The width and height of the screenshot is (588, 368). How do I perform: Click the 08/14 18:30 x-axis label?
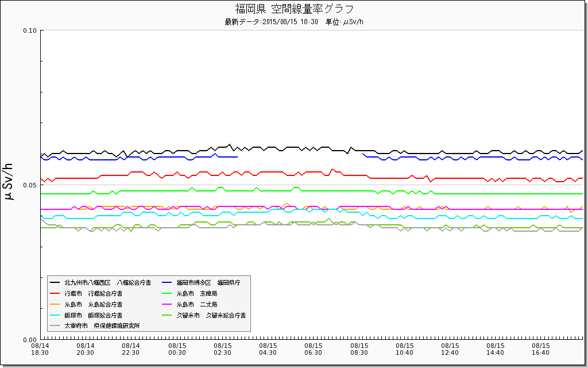(x=40, y=349)
